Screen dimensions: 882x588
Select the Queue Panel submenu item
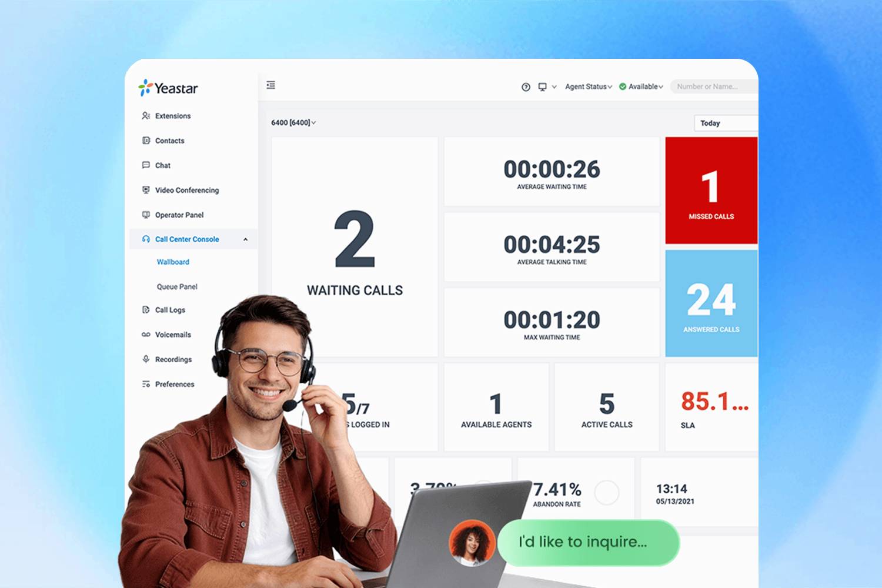click(x=177, y=286)
